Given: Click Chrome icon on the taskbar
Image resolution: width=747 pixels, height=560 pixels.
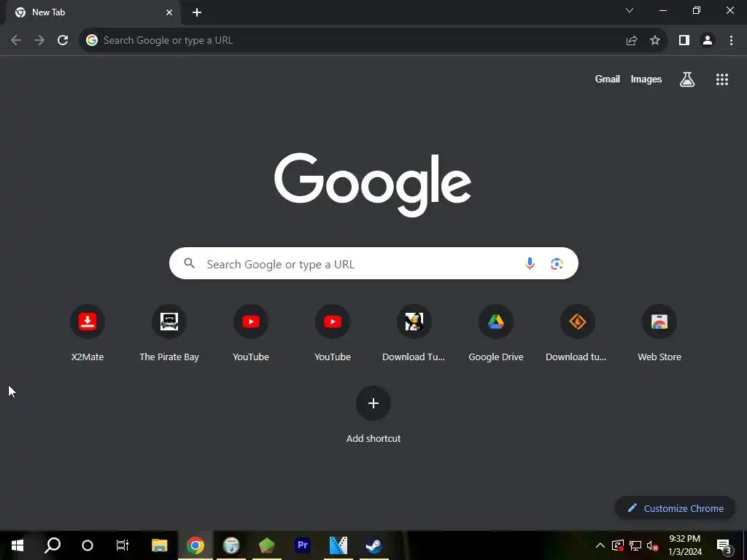Looking at the screenshot, I should click(196, 545).
